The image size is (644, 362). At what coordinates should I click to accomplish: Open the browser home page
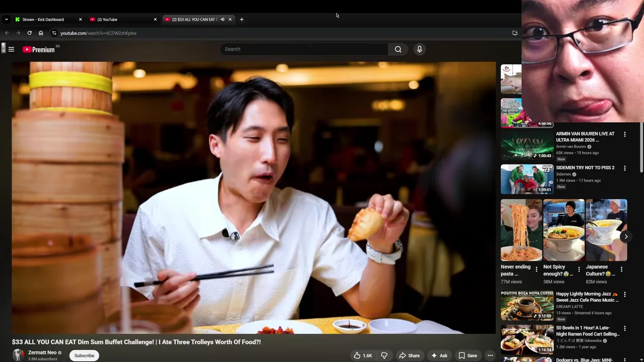pos(41,33)
